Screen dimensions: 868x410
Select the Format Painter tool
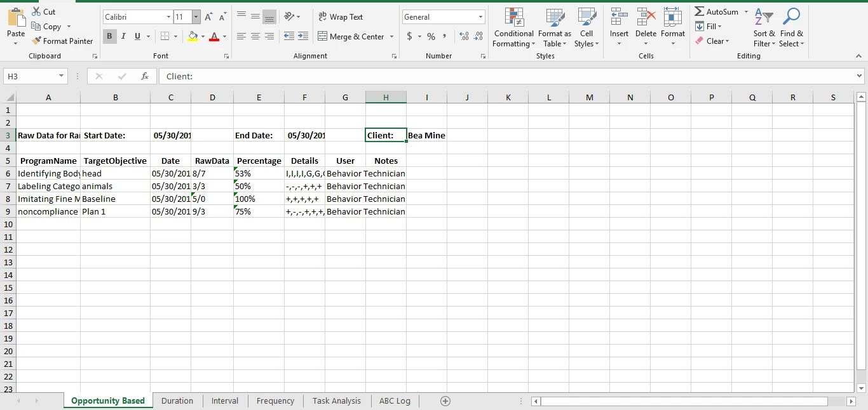point(62,41)
